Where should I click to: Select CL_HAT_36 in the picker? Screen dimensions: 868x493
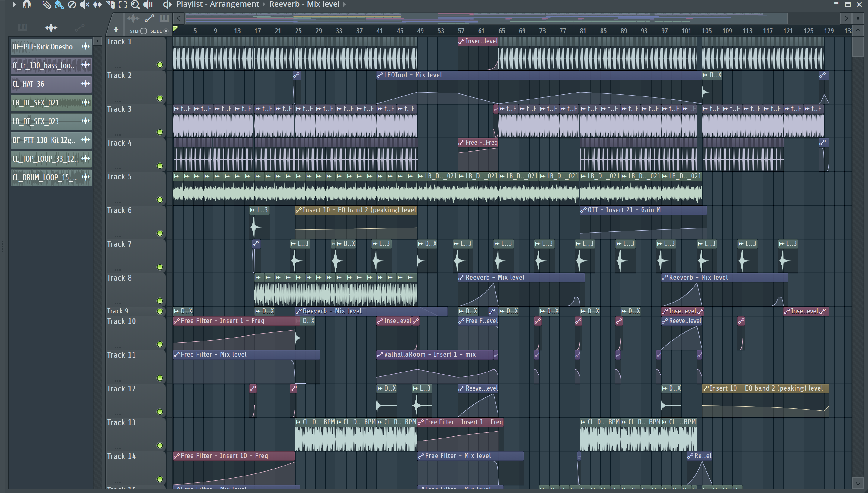[x=51, y=84]
